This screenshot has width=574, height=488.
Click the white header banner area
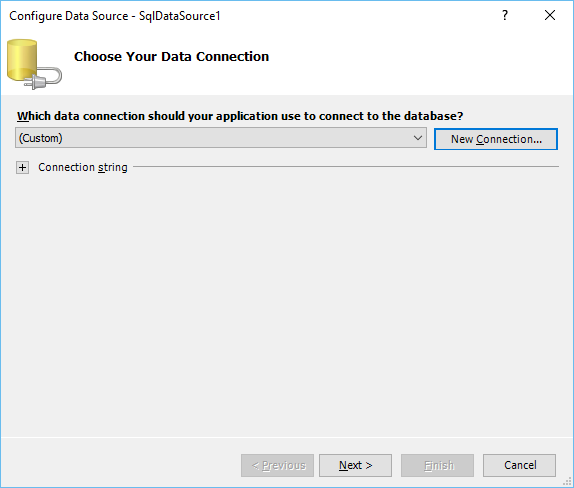(x=403, y=62)
